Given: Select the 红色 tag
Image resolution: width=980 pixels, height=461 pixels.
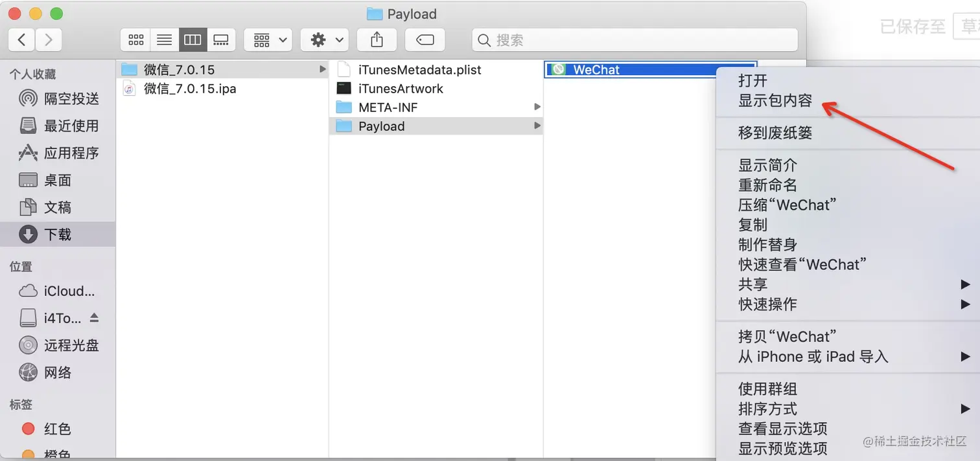Looking at the screenshot, I should point(58,429).
